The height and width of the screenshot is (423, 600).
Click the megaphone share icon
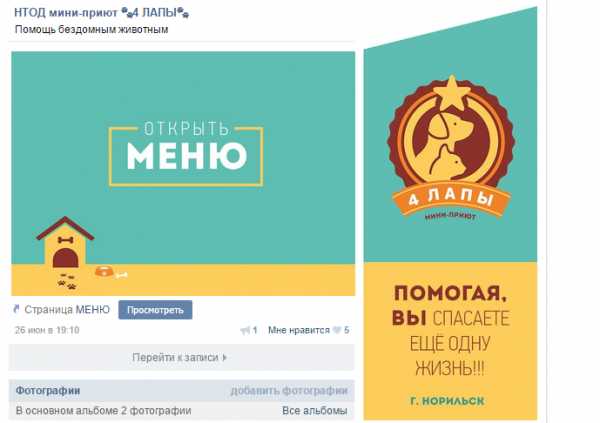[x=245, y=330]
